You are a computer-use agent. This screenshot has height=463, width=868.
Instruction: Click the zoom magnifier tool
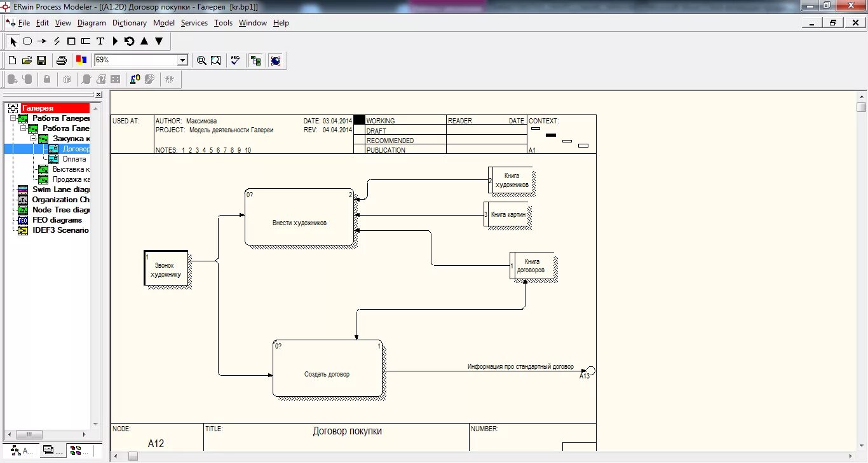tap(201, 60)
